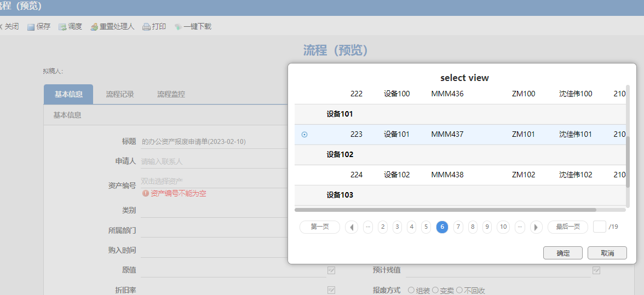Click the 设备102 group header row
644x295 pixels.
(460, 155)
